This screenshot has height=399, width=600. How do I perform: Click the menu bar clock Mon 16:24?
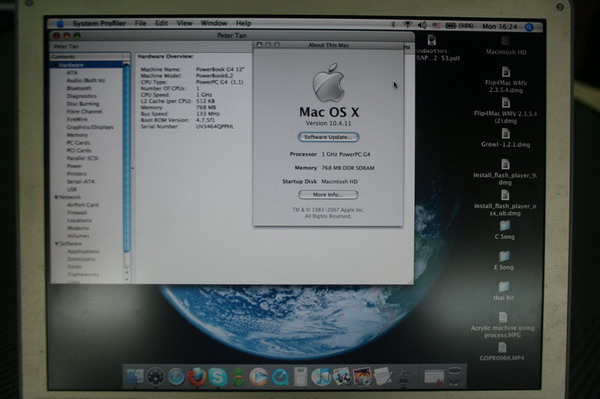coord(499,26)
